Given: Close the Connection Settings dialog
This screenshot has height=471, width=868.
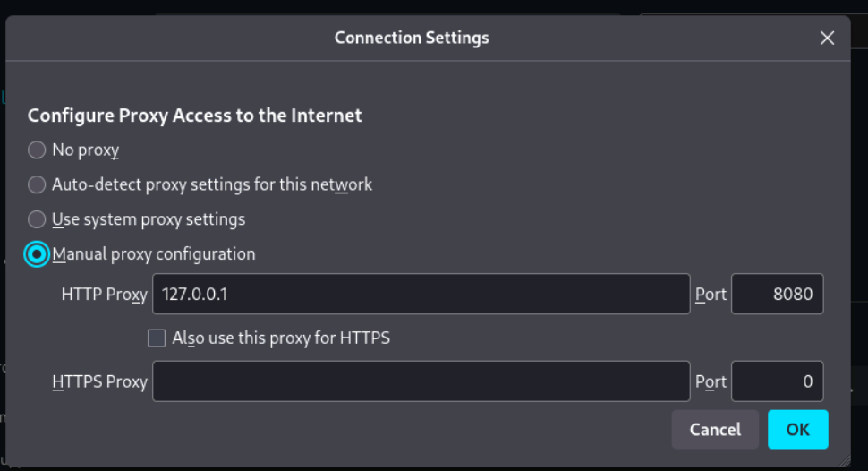Looking at the screenshot, I should point(827,38).
